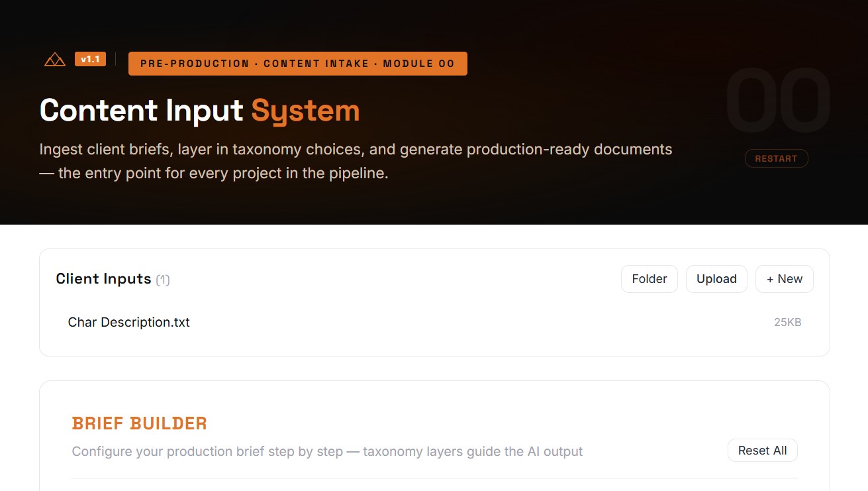Image resolution: width=868 pixels, height=491 pixels.
Task: Click the 25KB file size label
Action: click(x=788, y=323)
